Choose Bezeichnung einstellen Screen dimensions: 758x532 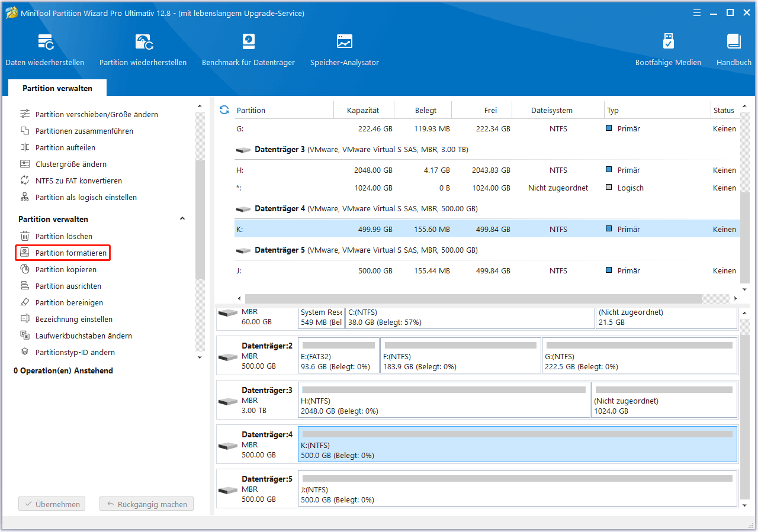point(74,319)
